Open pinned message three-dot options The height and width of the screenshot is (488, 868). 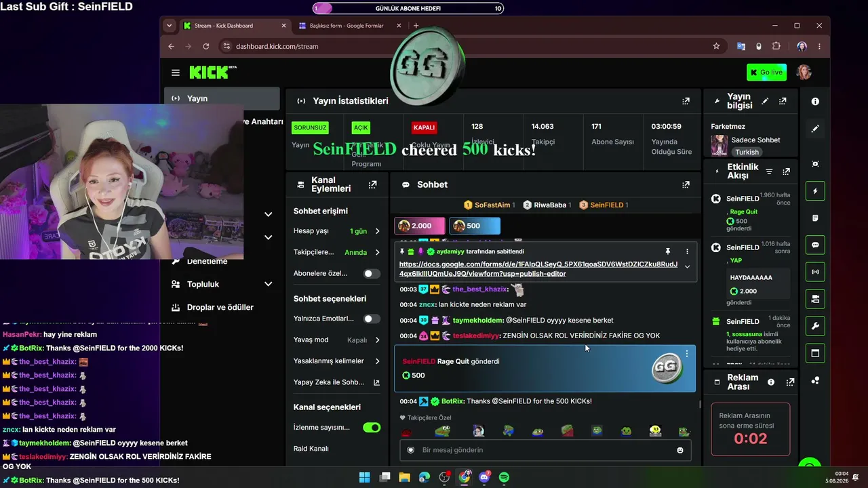[687, 251]
